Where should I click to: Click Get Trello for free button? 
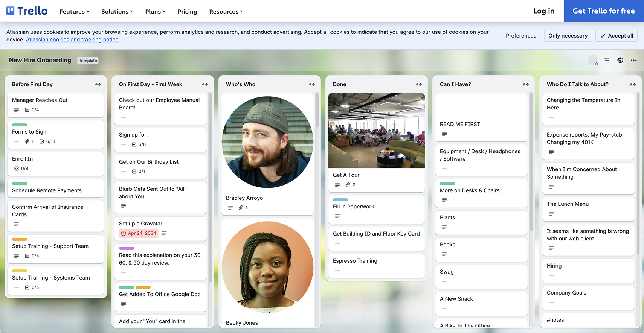click(x=604, y=11)
